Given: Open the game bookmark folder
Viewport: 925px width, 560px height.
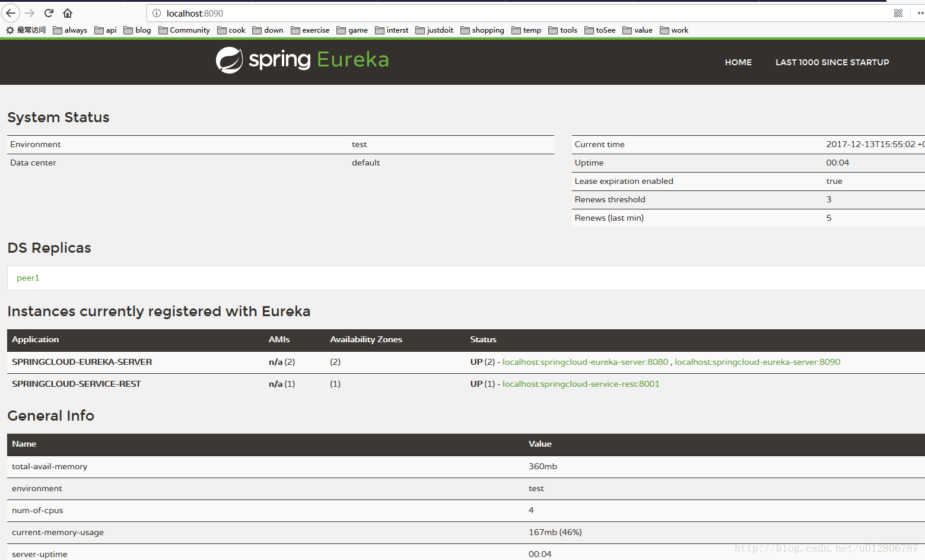Looking at the screenshot, I should coord(352,30).
